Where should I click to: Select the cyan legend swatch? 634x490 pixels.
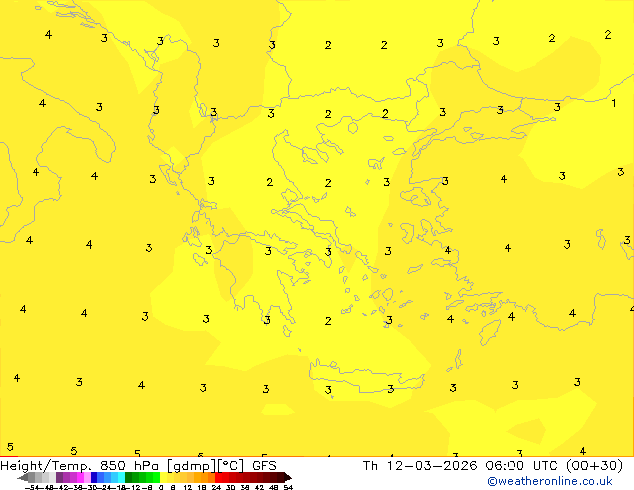coord(121,477)
